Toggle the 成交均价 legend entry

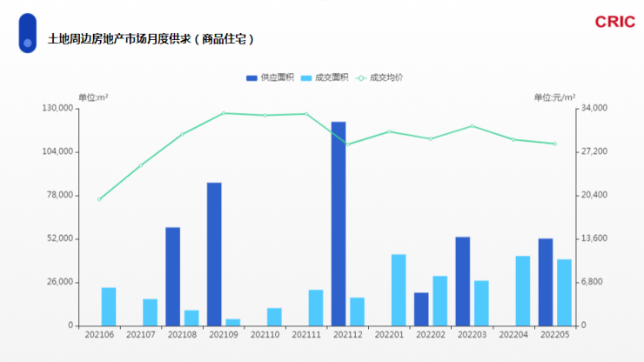click(x=379, y=77)
